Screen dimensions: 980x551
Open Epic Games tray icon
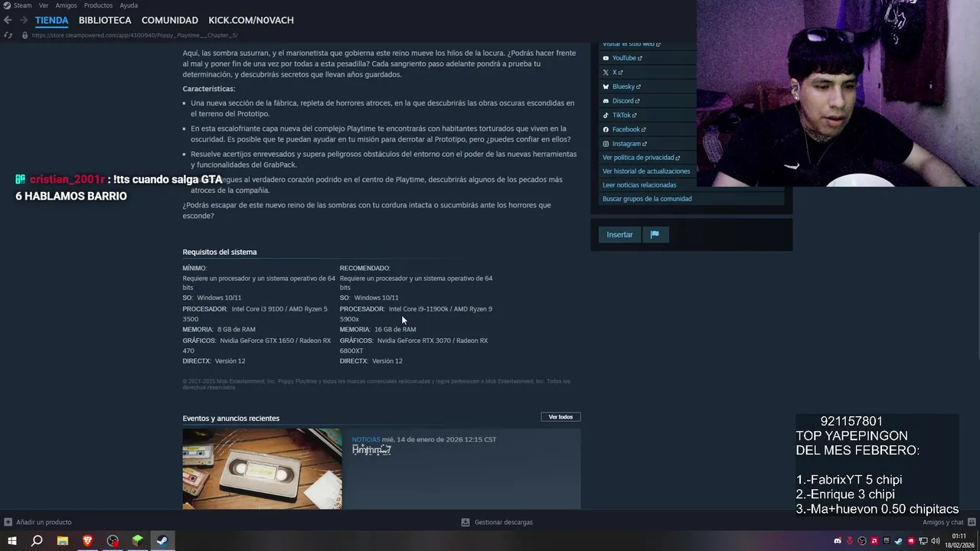887,541
